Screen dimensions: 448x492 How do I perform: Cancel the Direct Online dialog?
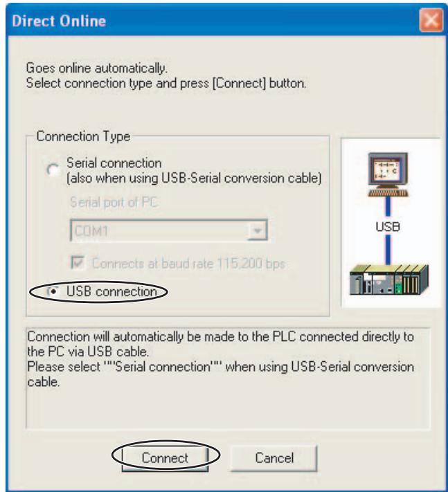point(274,458)
